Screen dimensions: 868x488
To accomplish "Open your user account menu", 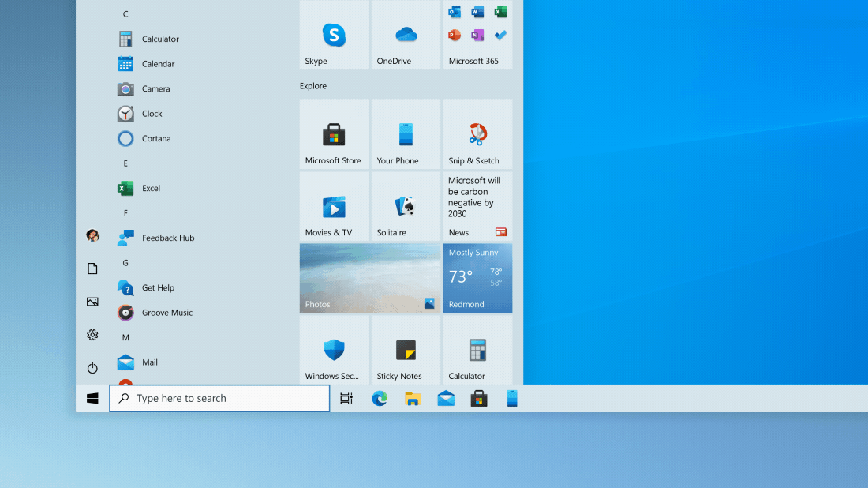I will pos(92,235).
